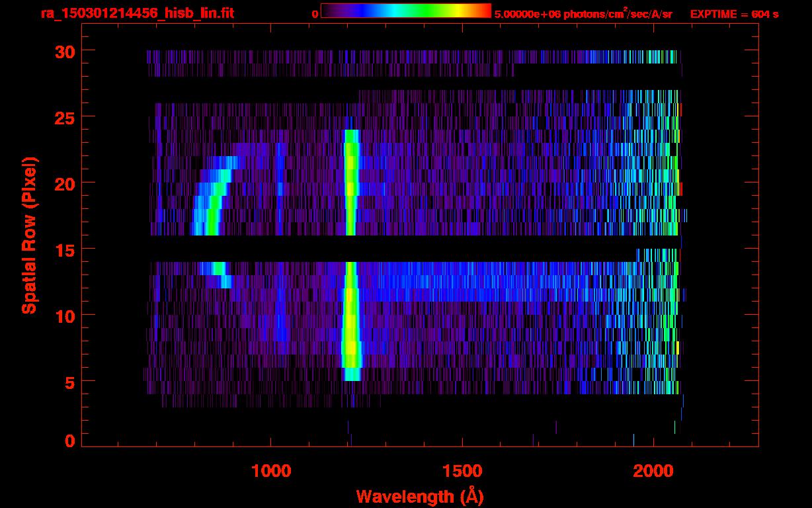
Task: Click the filename ra_150301214456_hisb_lin.fit title
Action: [138, 14]
